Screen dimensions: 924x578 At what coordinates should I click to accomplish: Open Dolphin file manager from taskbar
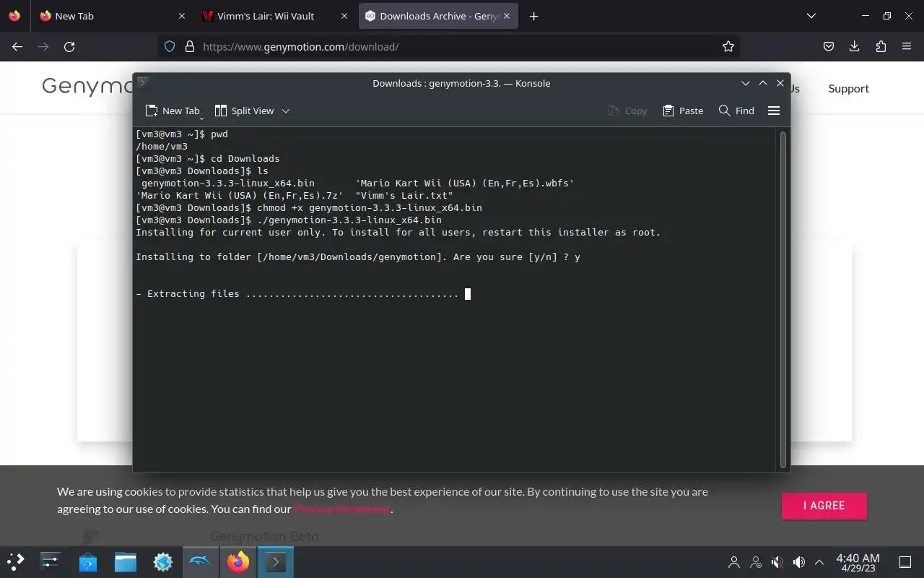click(x=126, y=561)
